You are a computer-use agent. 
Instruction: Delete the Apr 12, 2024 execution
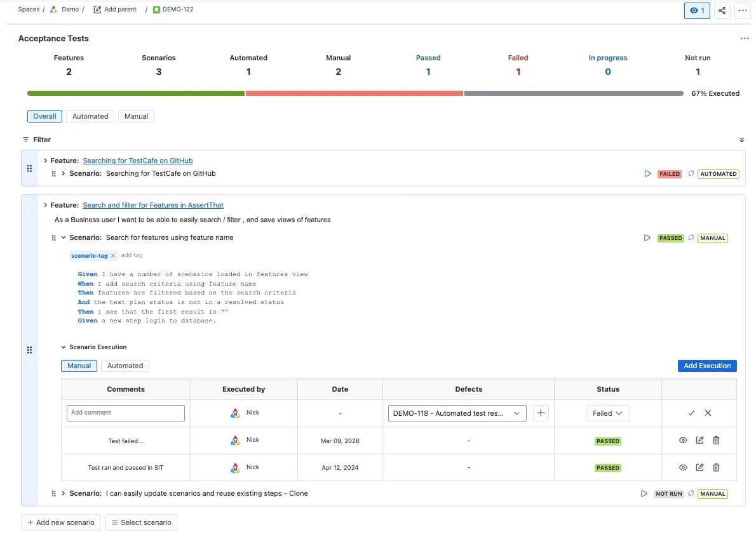click(x=716, y=467)
